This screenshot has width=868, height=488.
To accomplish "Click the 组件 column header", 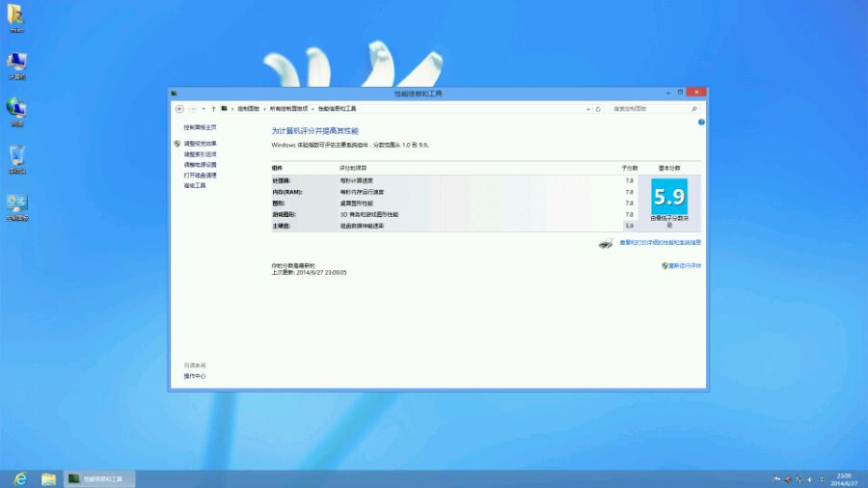I will 278,168.
